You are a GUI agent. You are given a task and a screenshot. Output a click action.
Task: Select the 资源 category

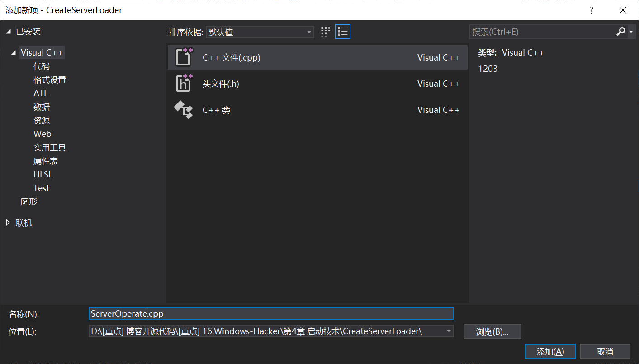[42, 121]
